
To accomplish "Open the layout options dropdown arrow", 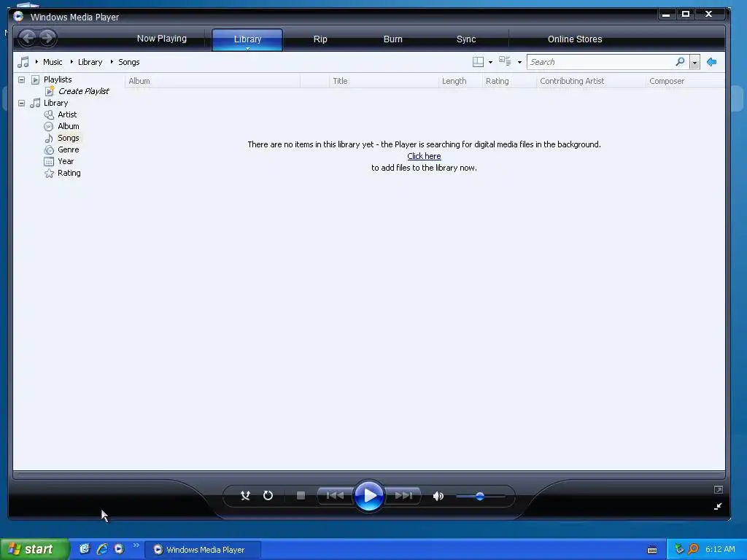I will click(490, 63).
